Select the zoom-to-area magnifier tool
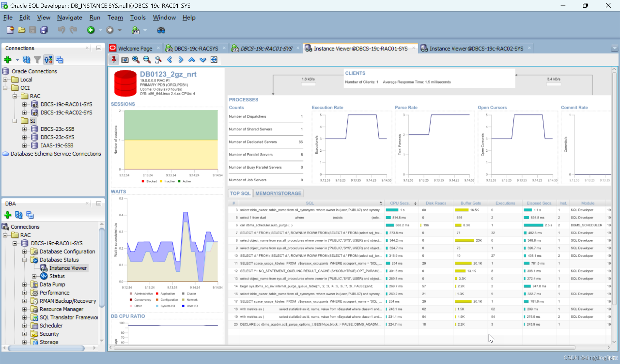620x364 pixels. 158,60
